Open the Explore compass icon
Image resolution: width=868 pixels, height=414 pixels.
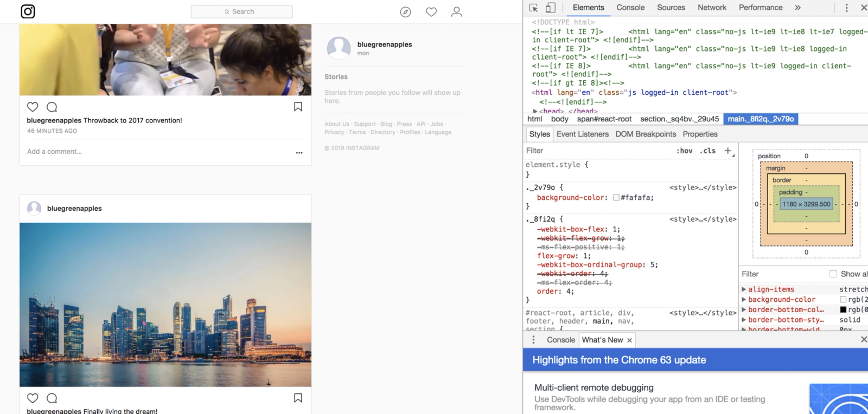coord(405,12)
